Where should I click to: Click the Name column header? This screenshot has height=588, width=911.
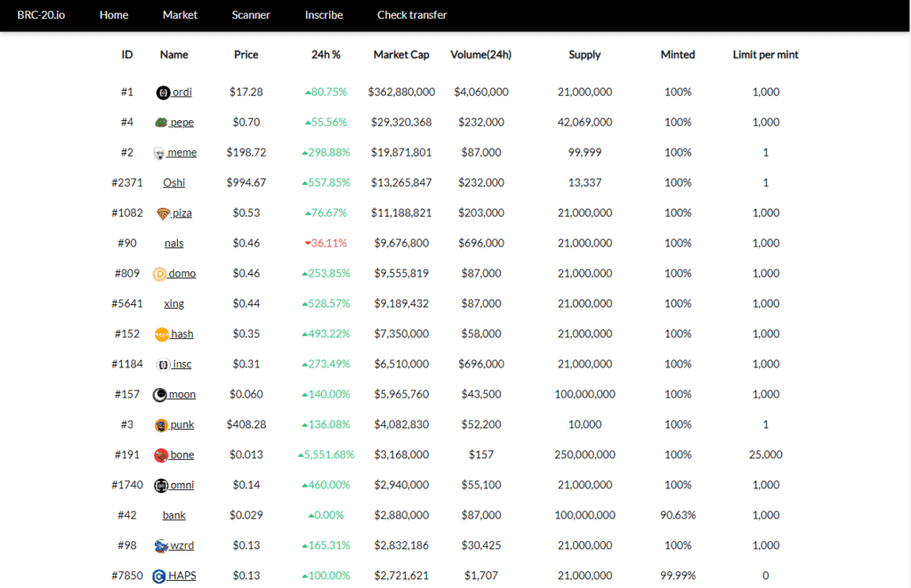[174, 54]
